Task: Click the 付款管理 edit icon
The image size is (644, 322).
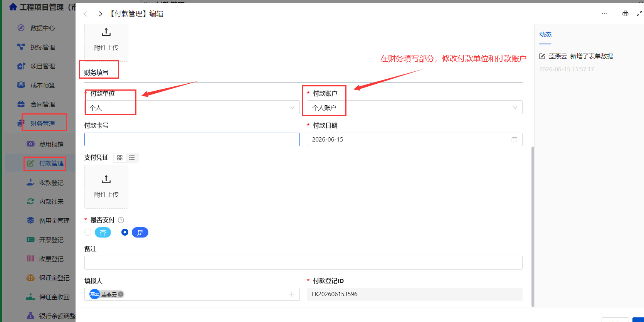Action: pos(30,163)
